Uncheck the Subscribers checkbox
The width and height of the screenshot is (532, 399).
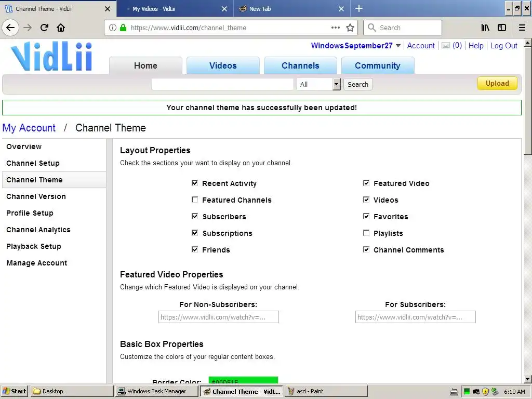[195, 216]
